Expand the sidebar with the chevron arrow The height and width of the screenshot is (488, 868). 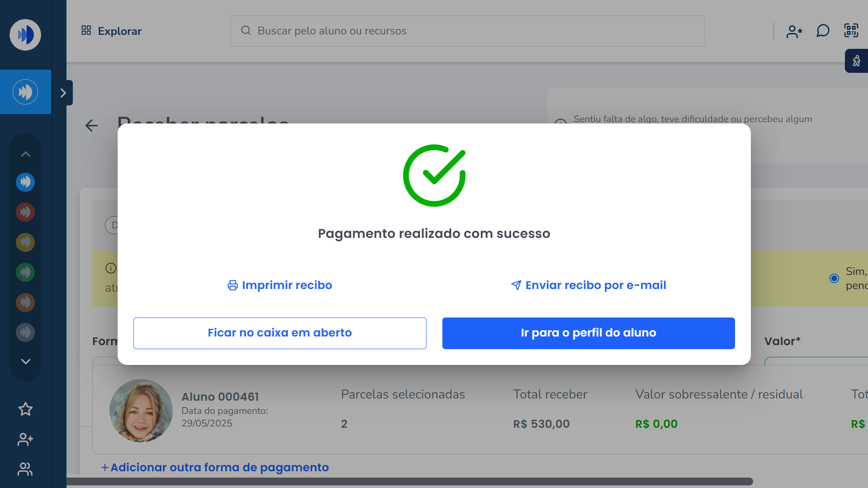click(x=63, y=93)
